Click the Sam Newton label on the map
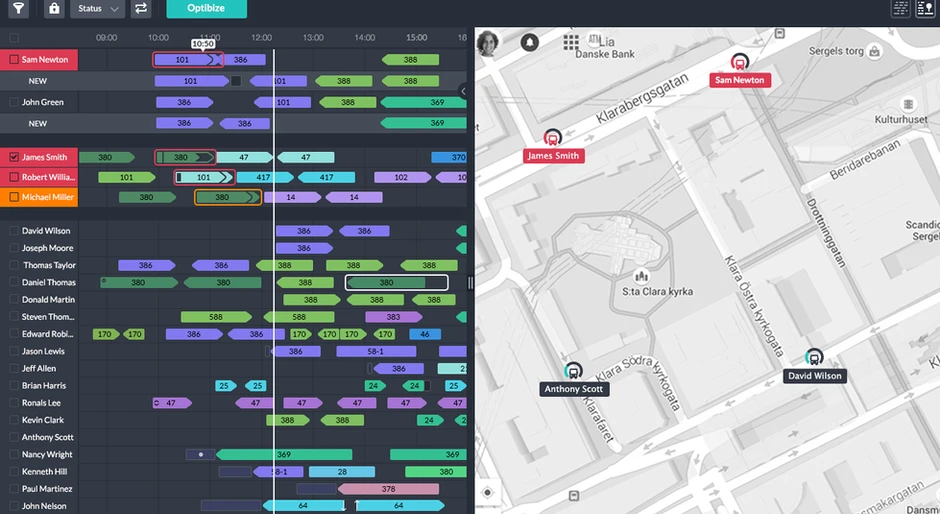This screenshot has height=514, width=940. [740, 80]
